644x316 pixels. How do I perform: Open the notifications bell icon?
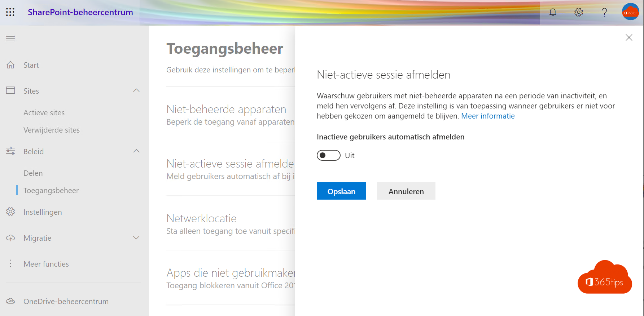coord(553,12)
